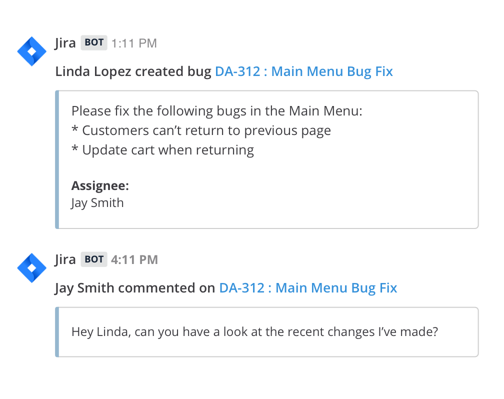Click the 'Customers can't return to previous page' bullet
Viewport: 504px width, 399px height.
tap(201, 131)
